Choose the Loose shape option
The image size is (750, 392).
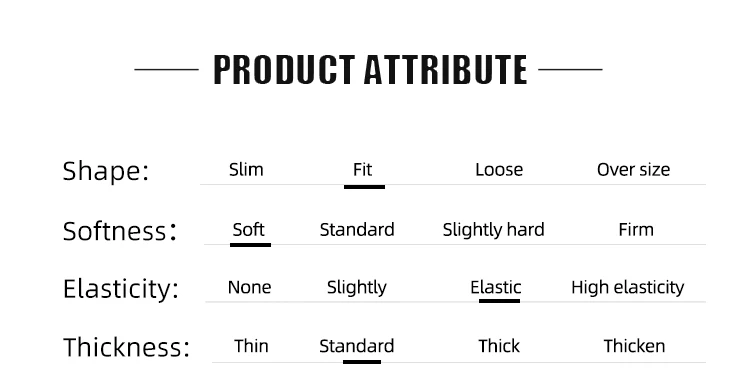coord(499,170)
